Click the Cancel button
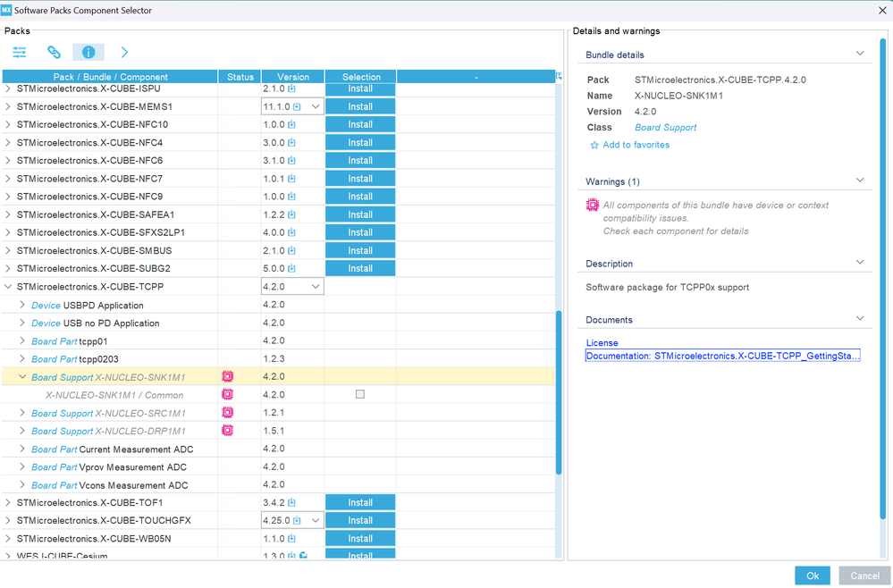 tap(864, 575)
